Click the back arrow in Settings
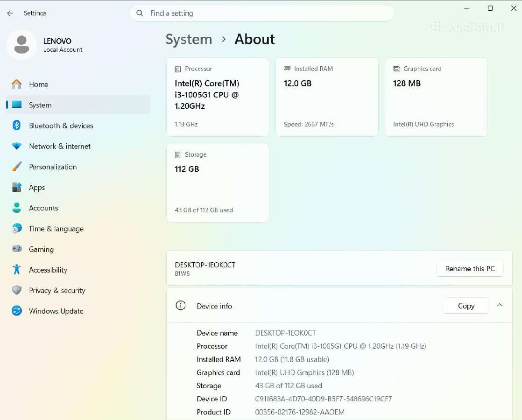 (10, 14)
